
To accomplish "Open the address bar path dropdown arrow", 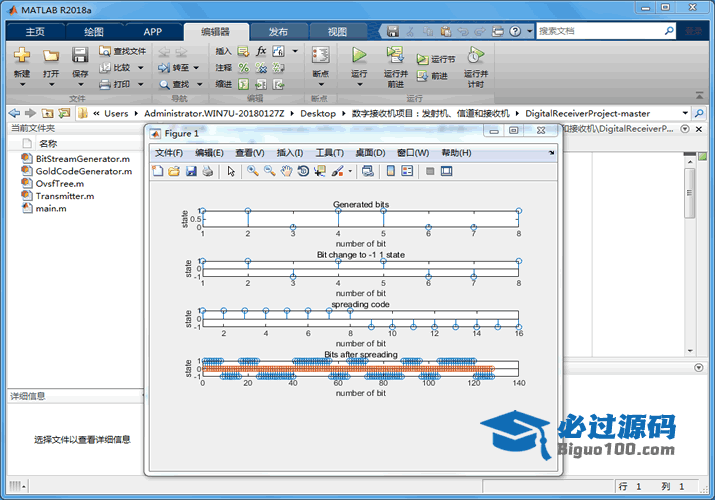I will coord(685,113).
